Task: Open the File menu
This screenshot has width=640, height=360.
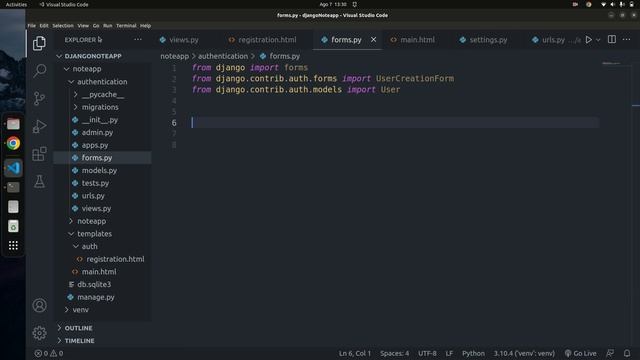Action: [31, 25]
